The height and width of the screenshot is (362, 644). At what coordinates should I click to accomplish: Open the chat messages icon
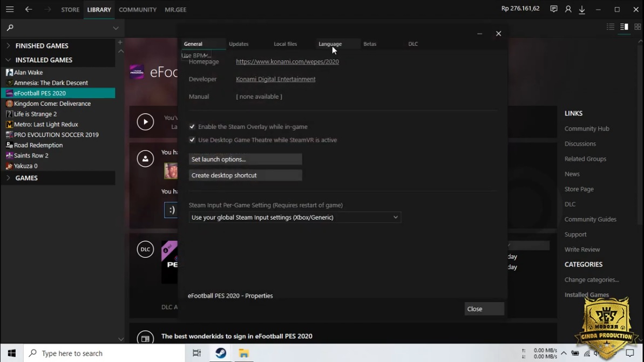(x=554, y=9)
